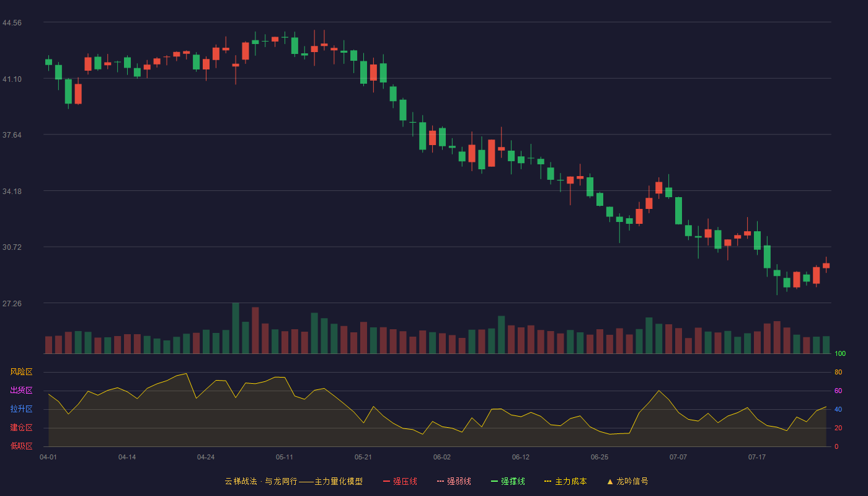The height and width of the screenshot is (496, 868).
Task: Click the 07-07 date label
Action: (678, 457)
